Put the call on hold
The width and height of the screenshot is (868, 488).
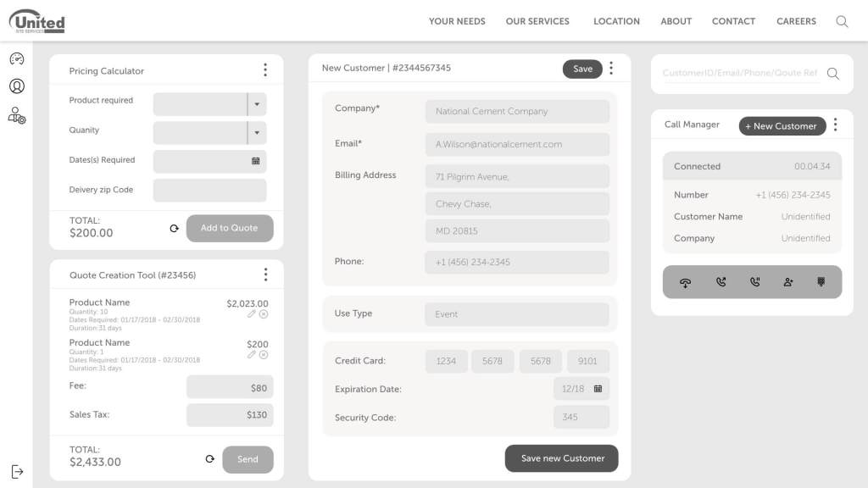(754, 283)
